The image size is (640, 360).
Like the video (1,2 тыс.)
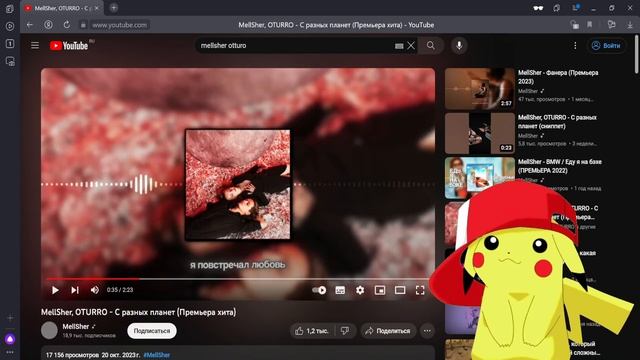[312, 331]
